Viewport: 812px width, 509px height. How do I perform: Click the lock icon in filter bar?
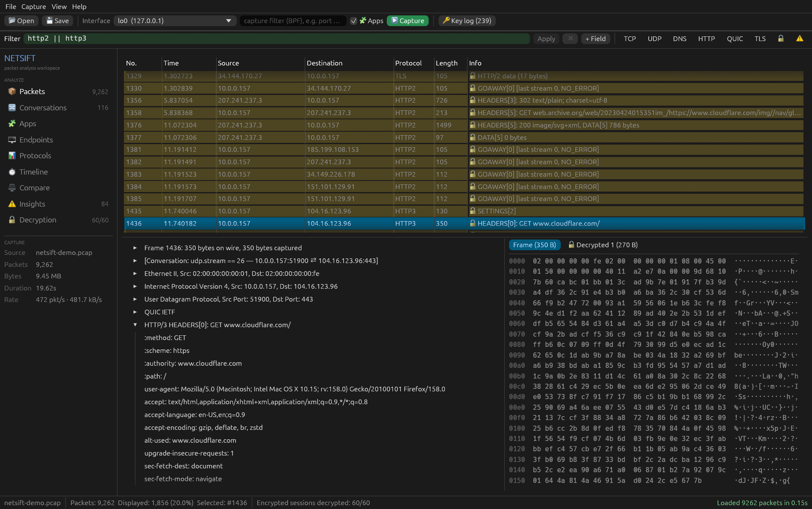tap(781, 38)
